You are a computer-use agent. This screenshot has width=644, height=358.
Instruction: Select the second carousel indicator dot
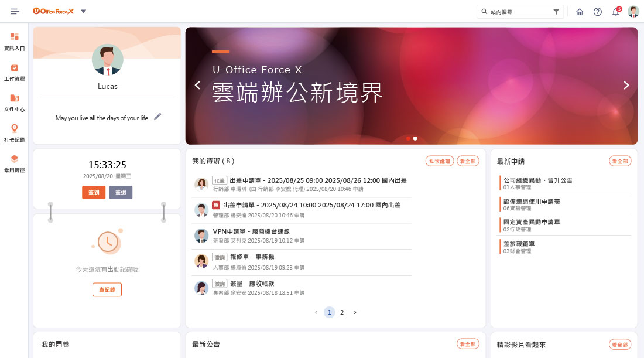(416, 138)
